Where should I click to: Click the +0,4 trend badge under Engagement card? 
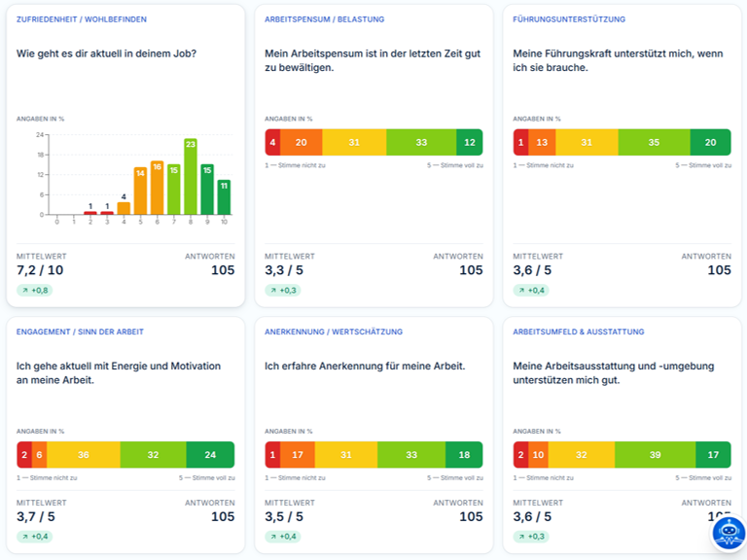(x=35, y=537)
